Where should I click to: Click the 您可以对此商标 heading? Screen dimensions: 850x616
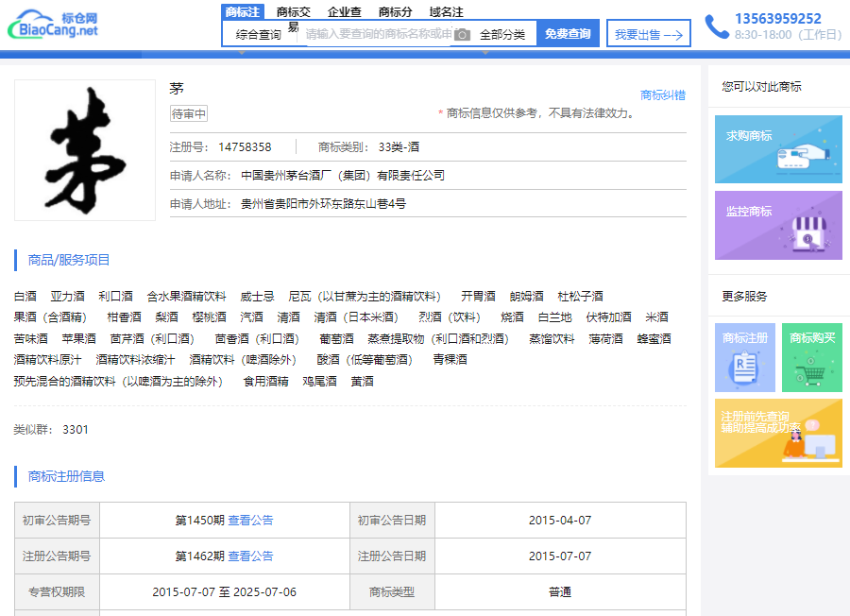tap(761, 86)
